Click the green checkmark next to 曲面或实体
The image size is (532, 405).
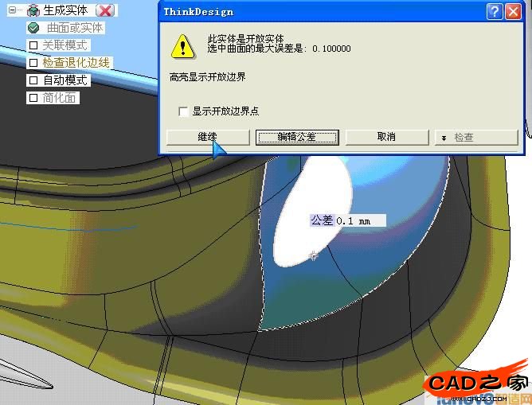33,28
